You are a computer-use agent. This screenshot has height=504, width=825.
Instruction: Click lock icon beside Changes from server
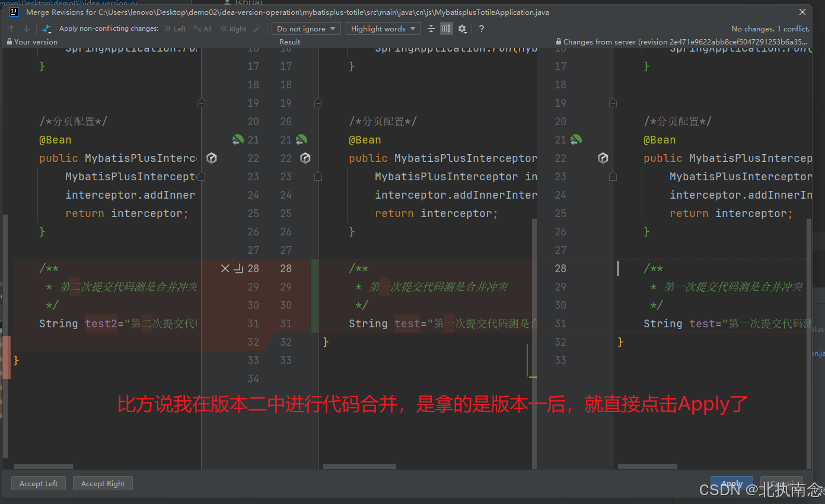click(x=559, y=42)
